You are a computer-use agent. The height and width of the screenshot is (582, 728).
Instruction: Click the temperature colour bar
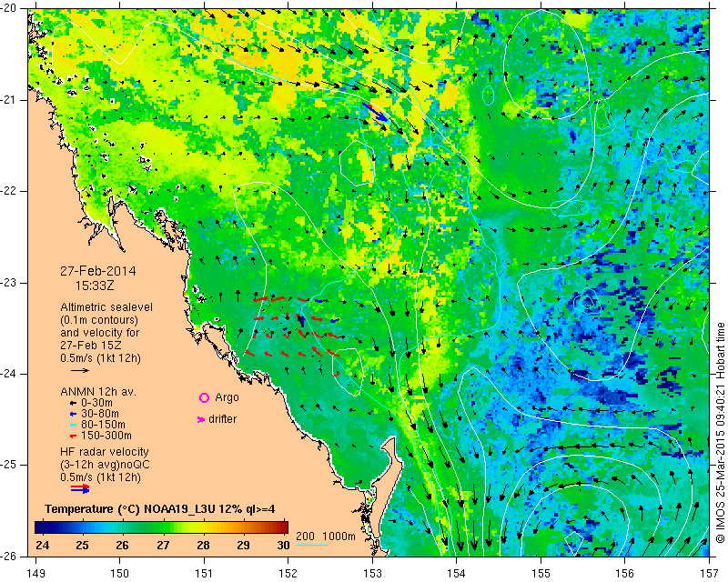pyautogui.click(x=161, y=527)
